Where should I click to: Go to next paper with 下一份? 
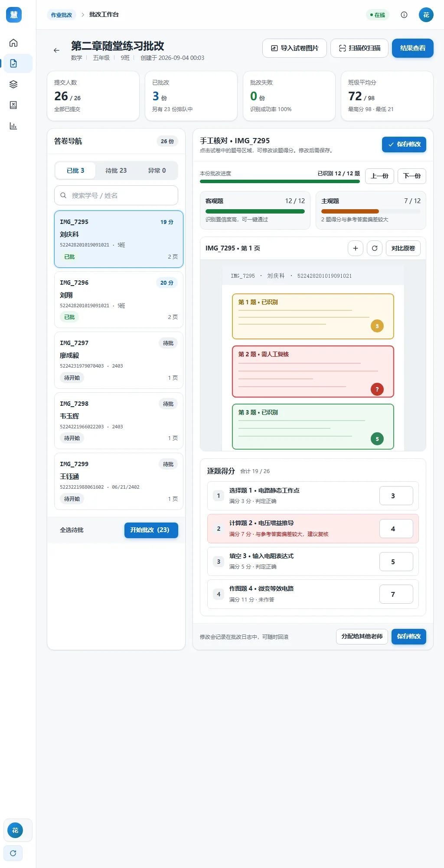point(412,176)
